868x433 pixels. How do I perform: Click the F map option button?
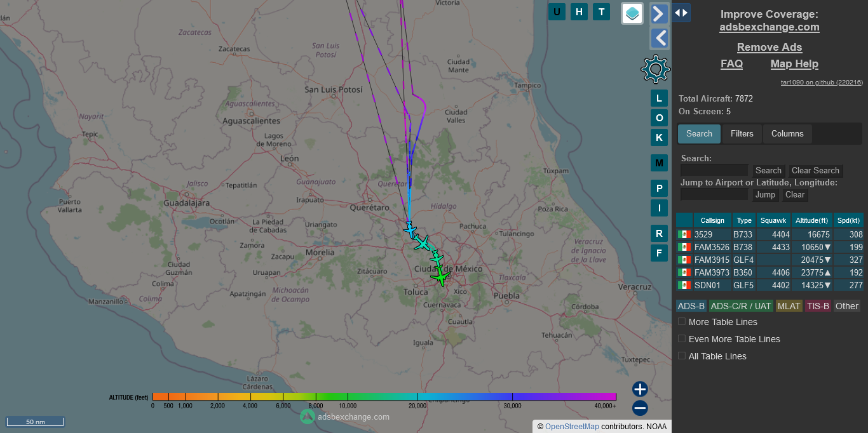659,253
